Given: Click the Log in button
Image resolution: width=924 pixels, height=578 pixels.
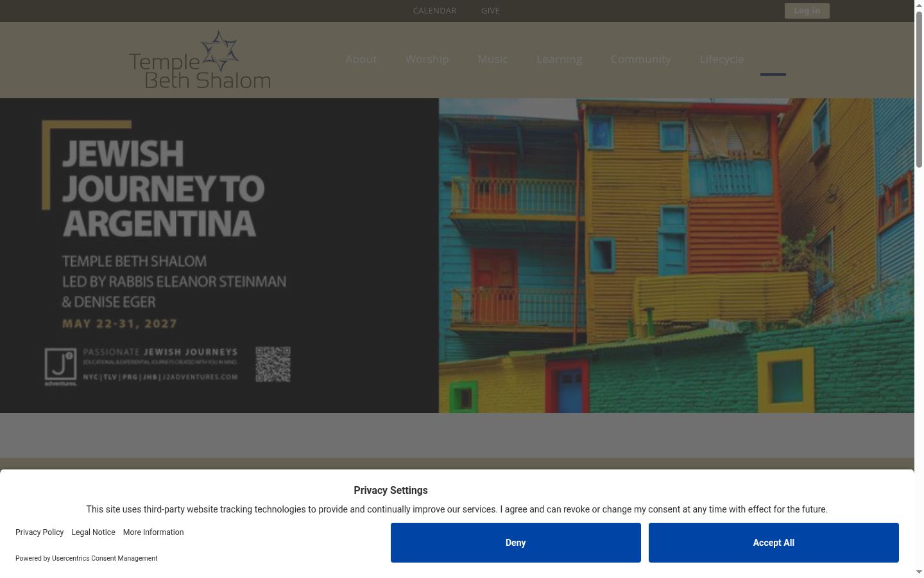Looking at the screenshot, I should pos(807,11).
